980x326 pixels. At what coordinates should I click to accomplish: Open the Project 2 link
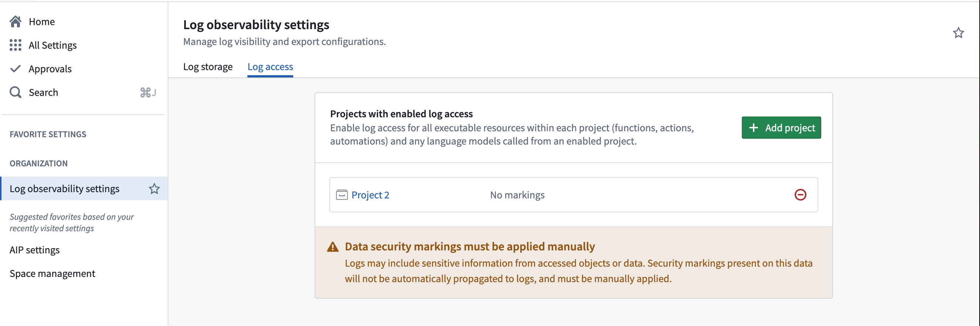[370, 195]
